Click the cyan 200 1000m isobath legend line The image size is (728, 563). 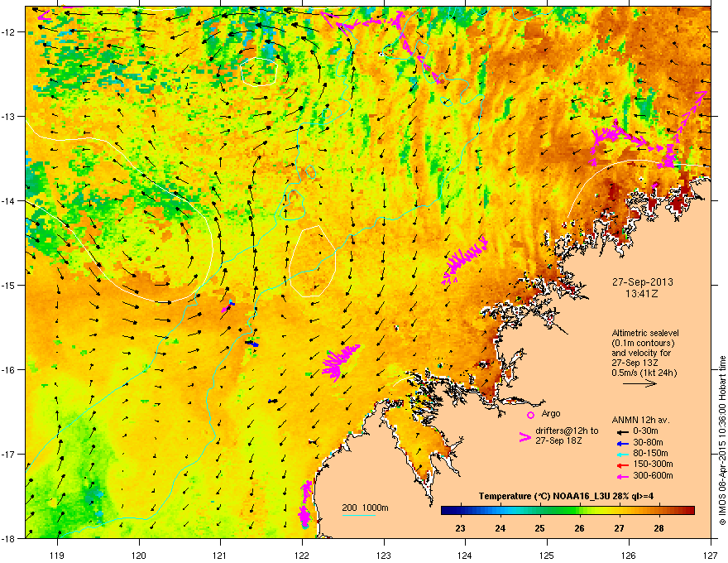[x=358, y=515]
